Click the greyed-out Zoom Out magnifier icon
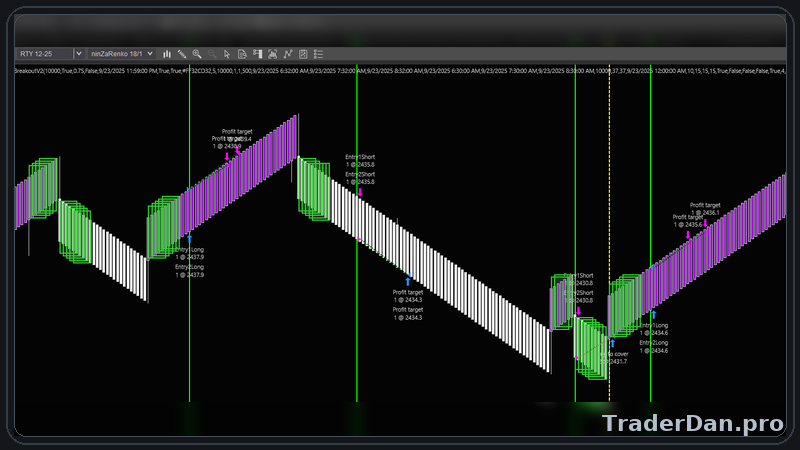Image resolution: width=800 pixels, height=450 pixels. 212,54
